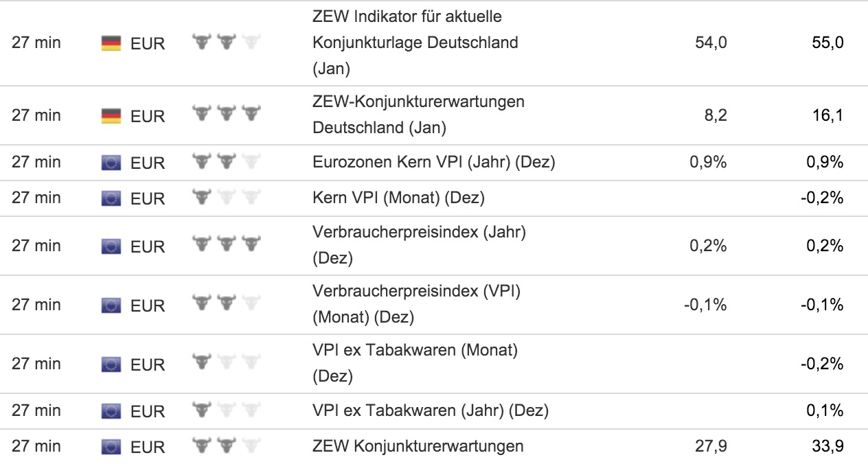
Task: Click bull importance icons for Verbraucherpreisindex (Jahr)
Action: click(x=227, y=244)
